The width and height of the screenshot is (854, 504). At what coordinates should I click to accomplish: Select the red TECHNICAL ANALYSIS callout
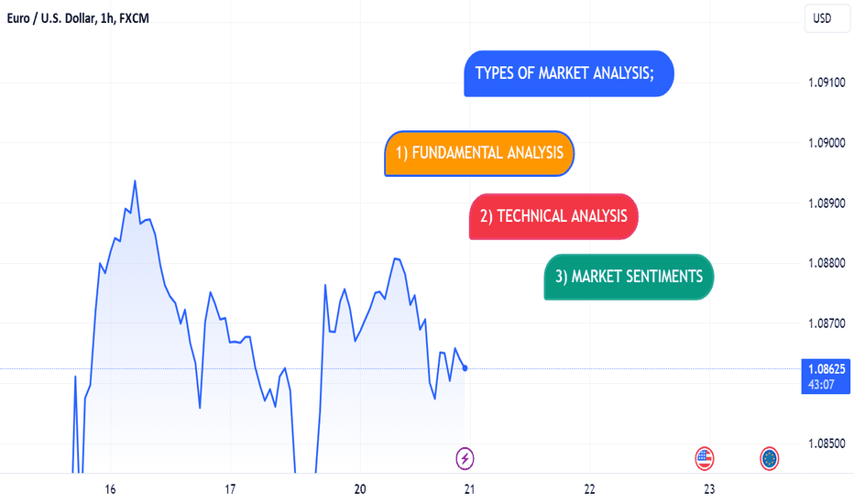(x=553, y=216)
